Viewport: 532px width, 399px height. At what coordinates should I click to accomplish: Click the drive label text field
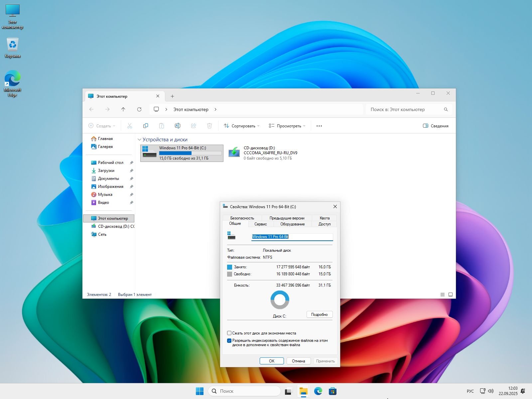pyautogui.click(x=292, y=237)
